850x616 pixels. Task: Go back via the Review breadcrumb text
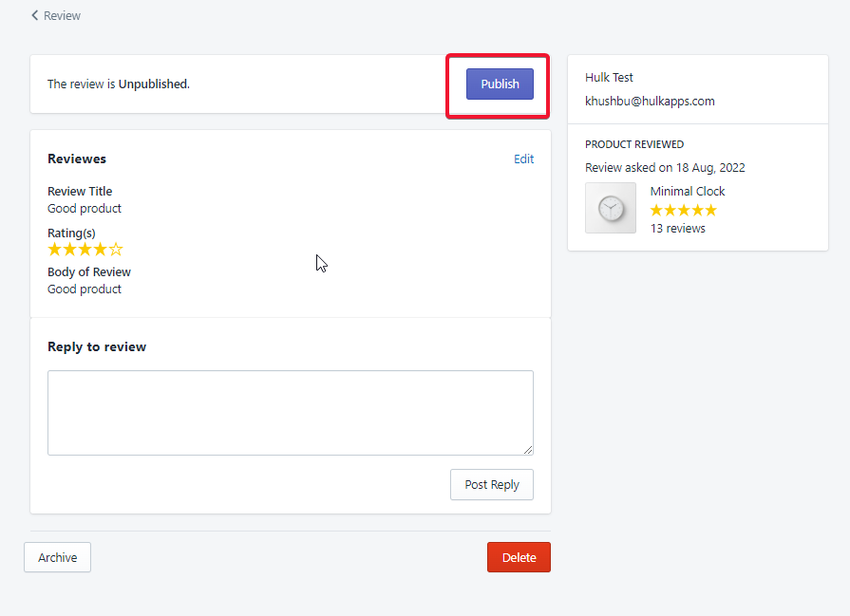click(x=62, y=15)
